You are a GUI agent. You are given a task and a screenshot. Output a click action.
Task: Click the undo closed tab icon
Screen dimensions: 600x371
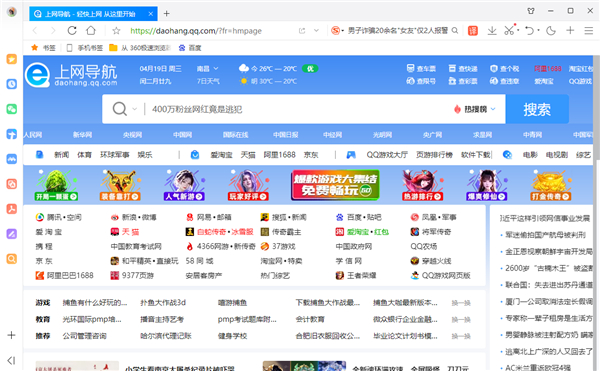coord(529,31)
